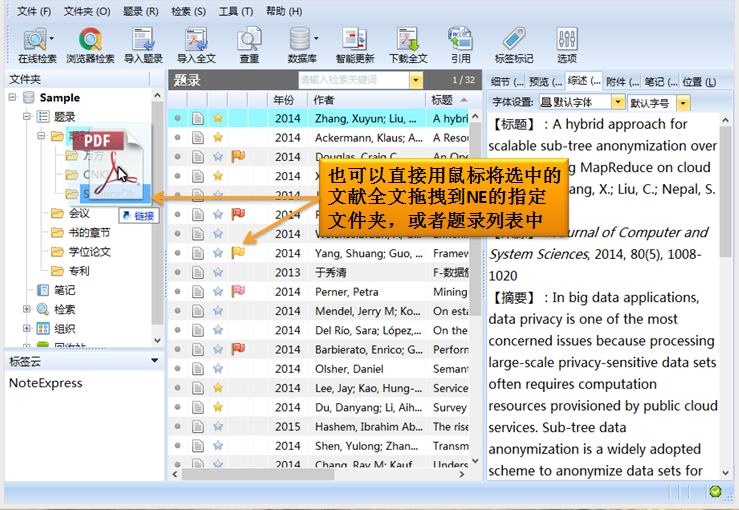739x510 pixels.
Task: Open the 文件 (F) menu
Action: (34, 11)
